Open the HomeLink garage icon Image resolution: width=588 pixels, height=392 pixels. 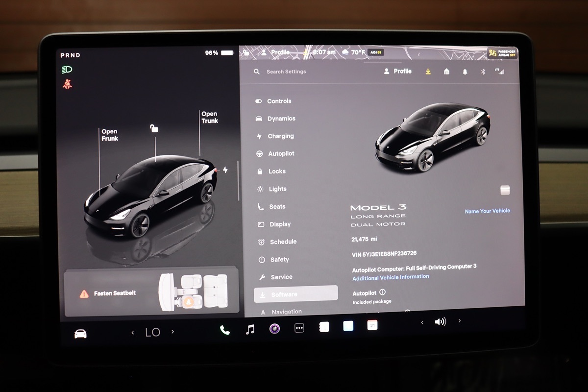[x=446, y=72]
